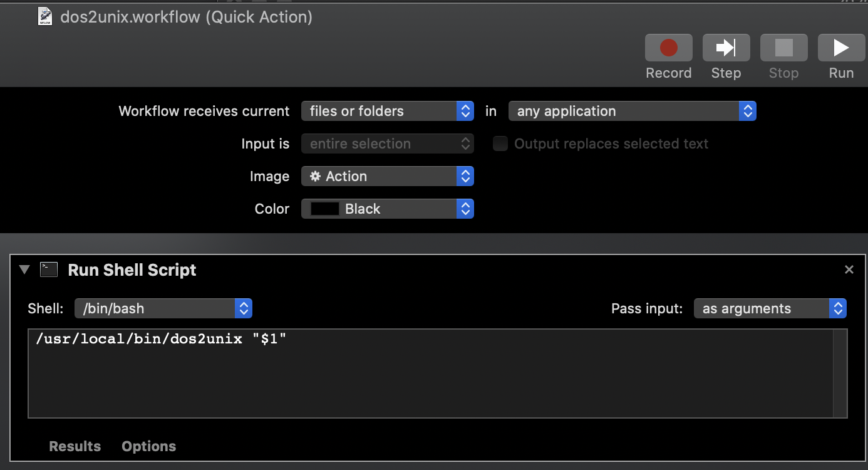This screenshot has width=868, height=470.
Task: Click inside the shell script text area
Action: 430,373
